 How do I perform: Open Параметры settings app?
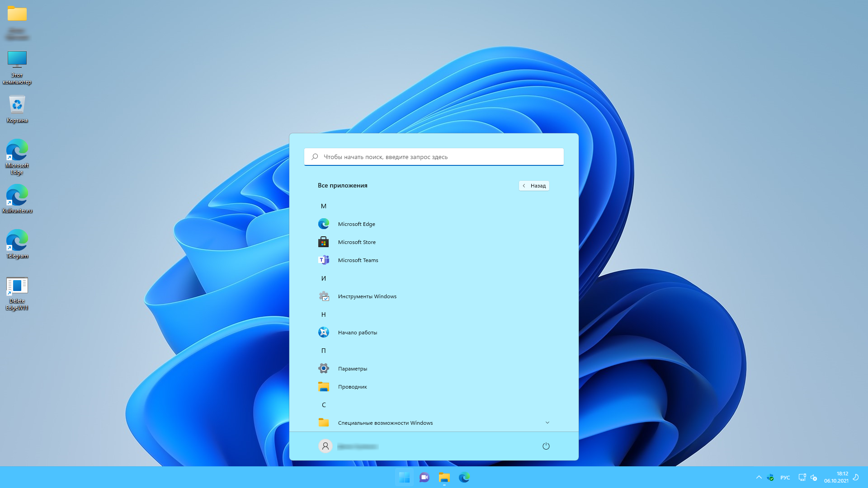[x=352, y=369]
